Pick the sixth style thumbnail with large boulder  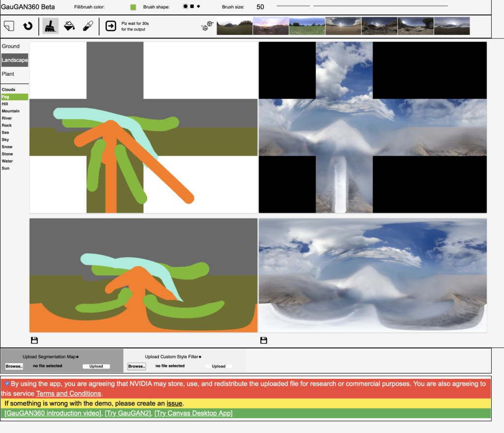(415, 26)
